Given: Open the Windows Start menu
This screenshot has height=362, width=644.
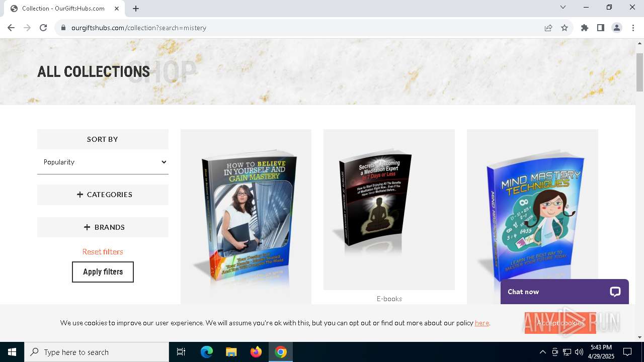Looking at the screenshot, I should point(12,352).
